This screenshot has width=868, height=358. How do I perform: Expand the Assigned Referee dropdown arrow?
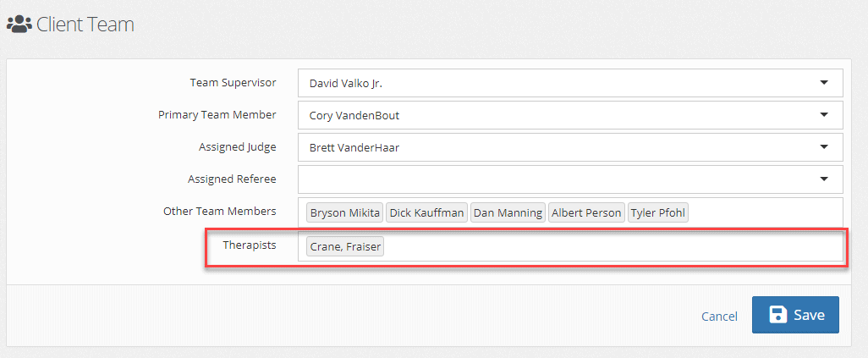(824, 179)
